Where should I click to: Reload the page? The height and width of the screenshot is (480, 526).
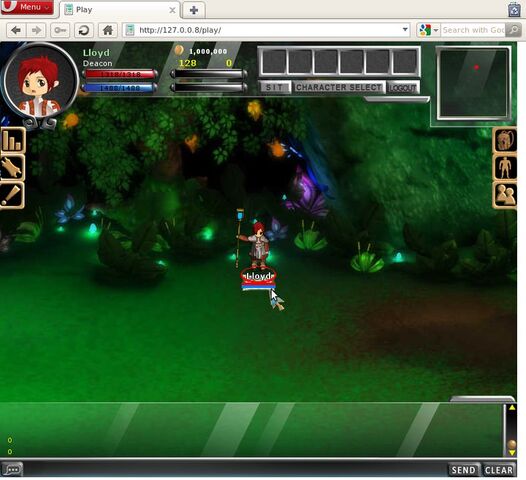[x=84, y=30]
